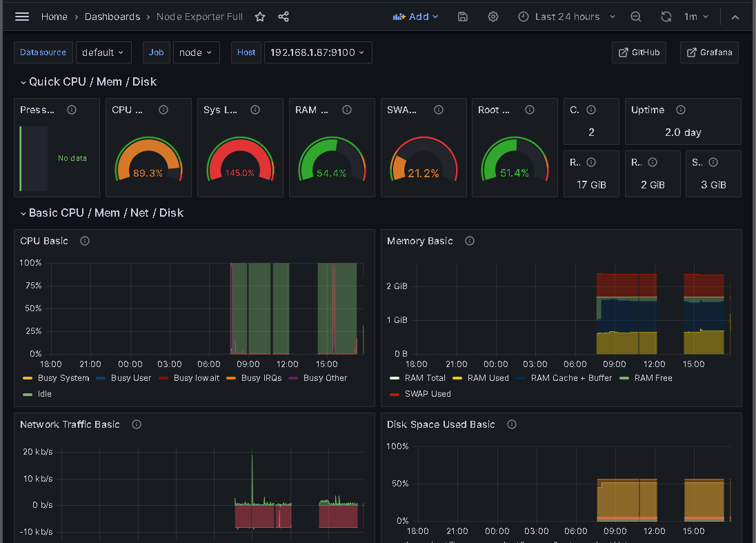The image size is (756, 543).
Task: Show info for the 17 GiB panel
Action: click(x=591, y=163)
